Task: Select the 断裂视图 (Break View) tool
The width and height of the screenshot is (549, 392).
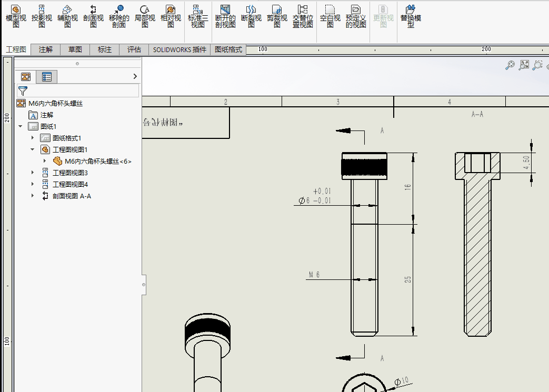Action: click(x=251, y=16)
